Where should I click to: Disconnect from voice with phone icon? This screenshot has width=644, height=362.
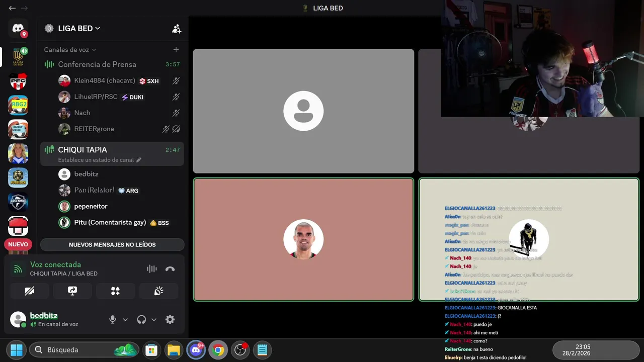pos(170,269)
